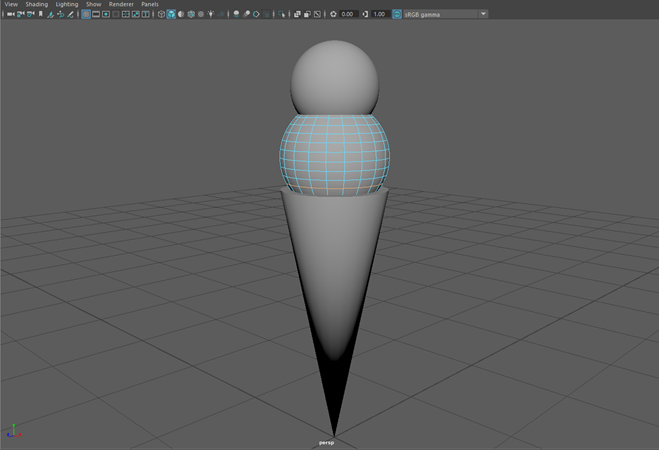Screen dimensions: 659x450
Task: Select the cone object
Action: tap(335, 273)
